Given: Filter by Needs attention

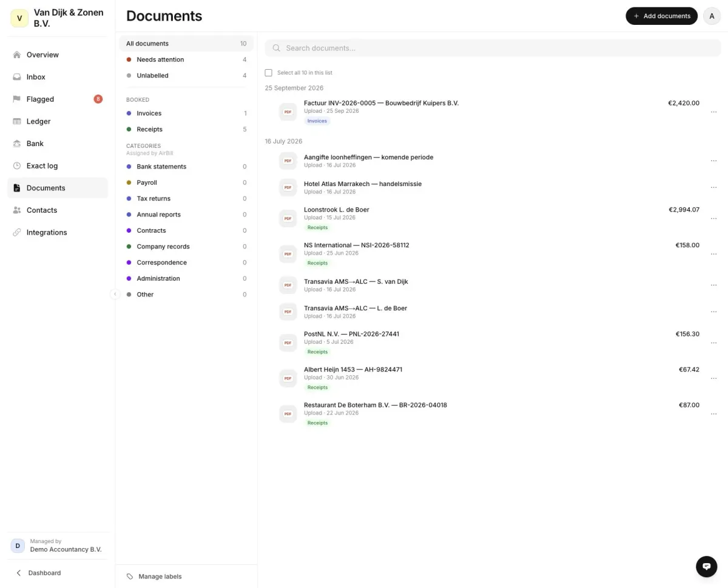Looking at the screenshot, I should pos(186,59).
